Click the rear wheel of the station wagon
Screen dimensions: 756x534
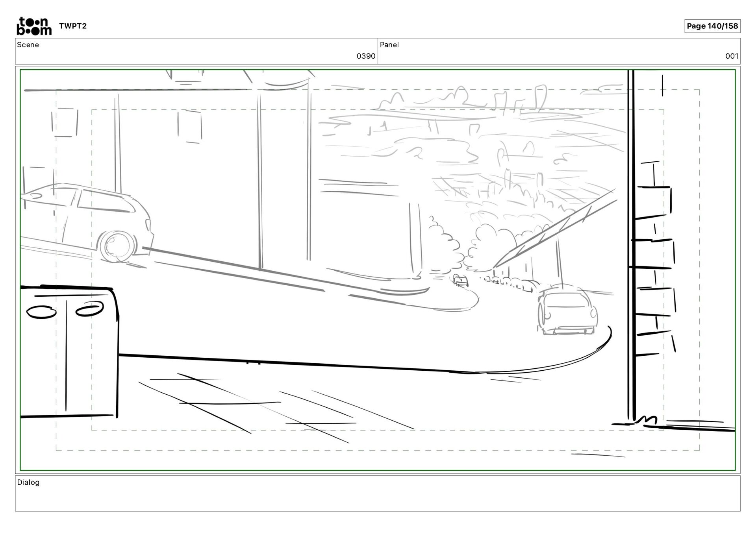tap(117, 246)
